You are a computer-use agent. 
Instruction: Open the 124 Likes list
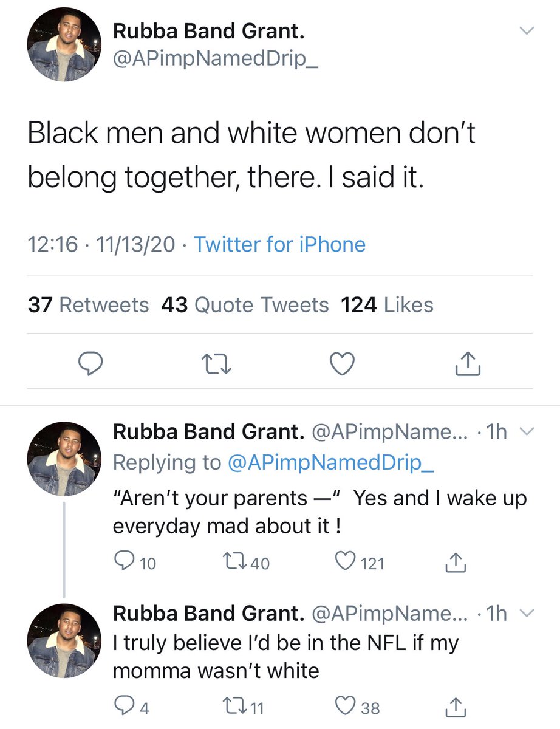click(x=388, y=304)
